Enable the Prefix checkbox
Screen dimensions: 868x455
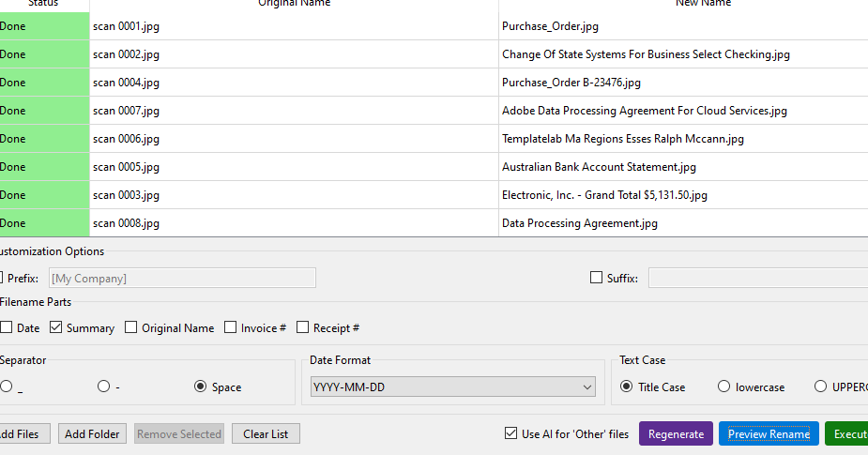[x=3, y=278]
